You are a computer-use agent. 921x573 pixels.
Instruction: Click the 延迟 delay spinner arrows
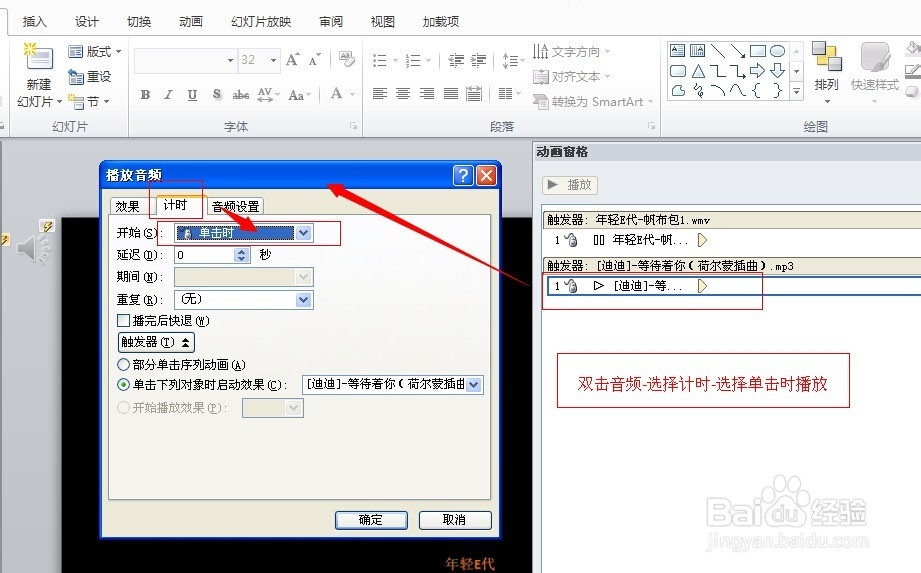coord(241,255)
